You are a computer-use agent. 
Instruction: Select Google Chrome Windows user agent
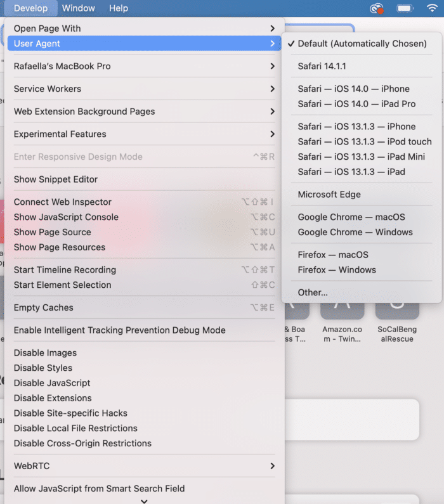pos(362,232)
